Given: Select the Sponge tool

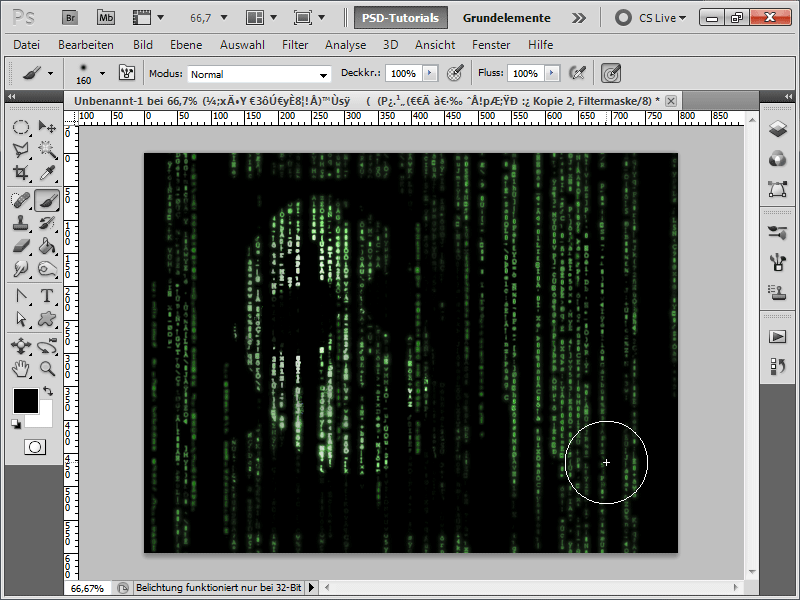Looking at the screenshot, I should 47,269.
